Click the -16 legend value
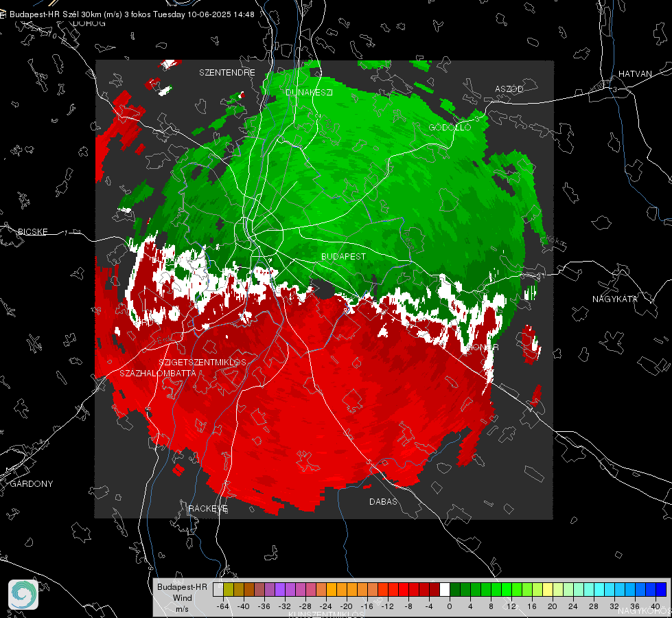 tap(367, 606)
